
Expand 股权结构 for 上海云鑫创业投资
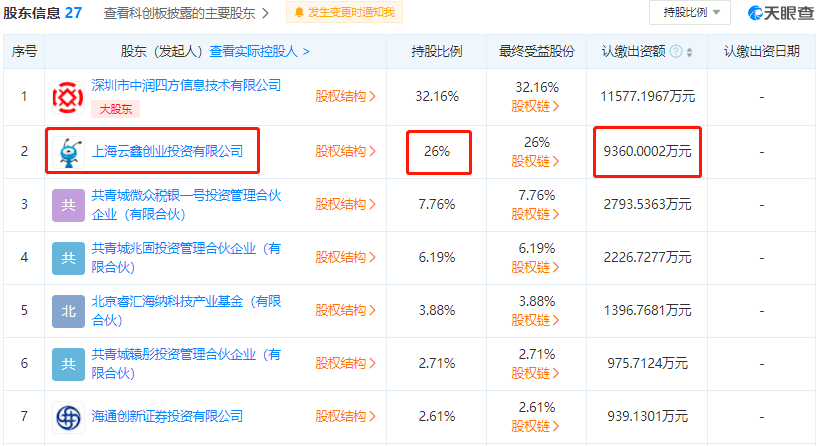[345, 152]
